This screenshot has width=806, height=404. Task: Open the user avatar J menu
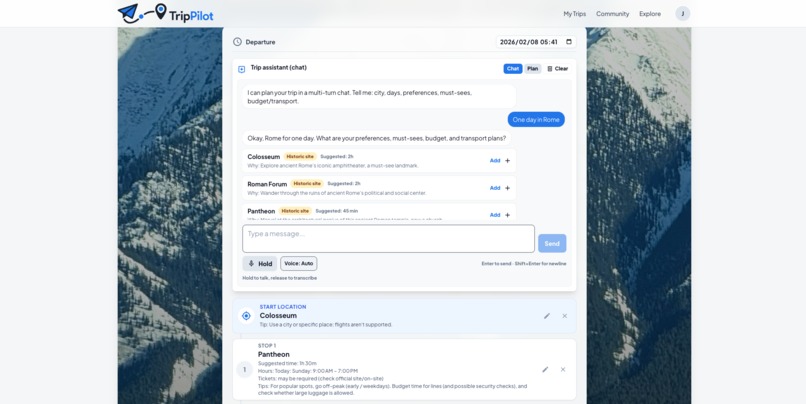[682, 14]
